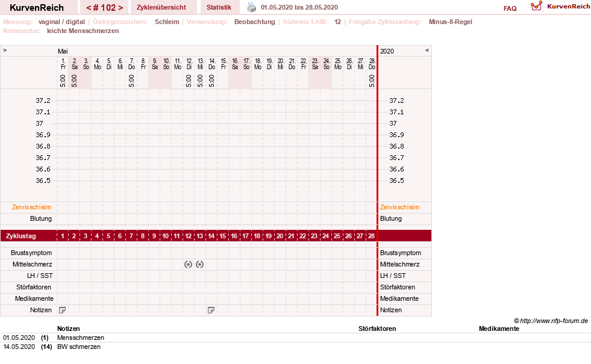The width and height of the screenshot is (591, 364).
Task: Click the date header '28. Do'
Action: 372,64
